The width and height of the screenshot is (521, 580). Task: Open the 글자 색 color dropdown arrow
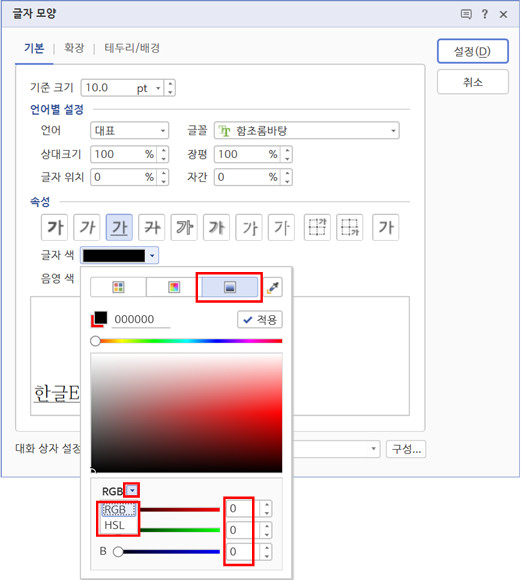(152, 255)
